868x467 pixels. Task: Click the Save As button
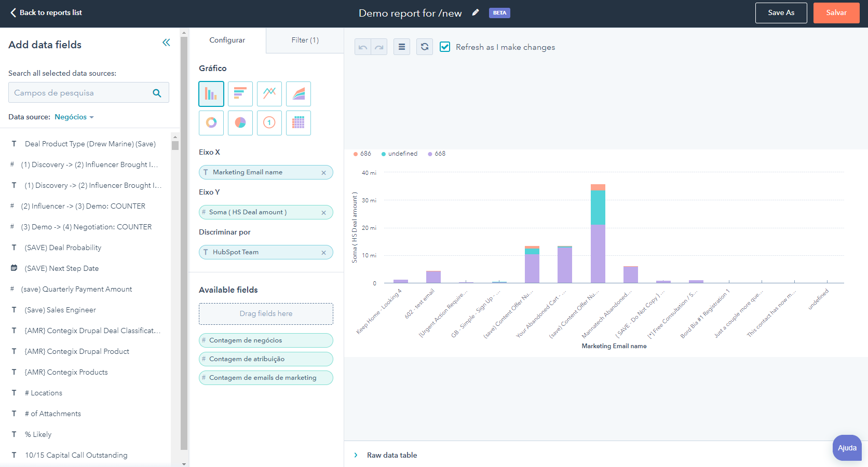click(781, 13)
